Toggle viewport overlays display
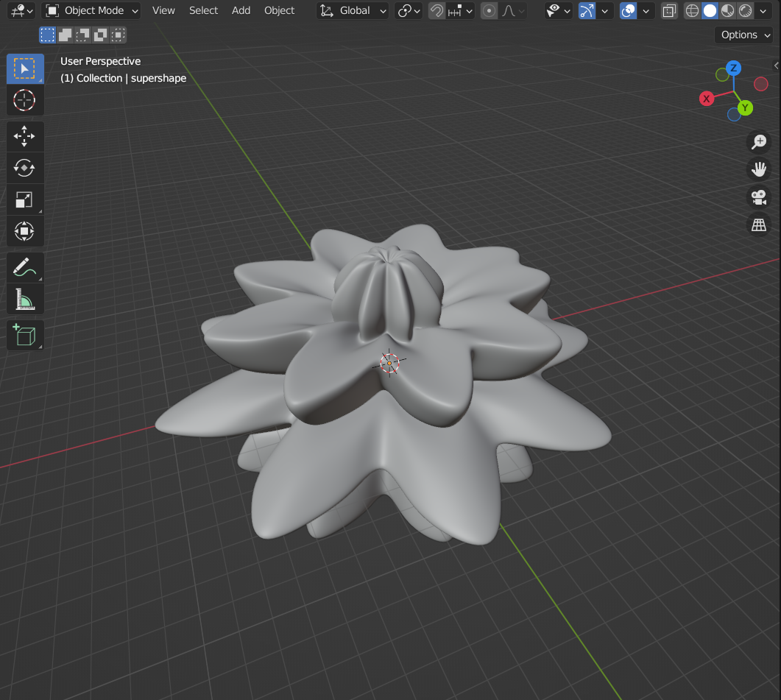781x700 pixels. (x=628, y=10)
